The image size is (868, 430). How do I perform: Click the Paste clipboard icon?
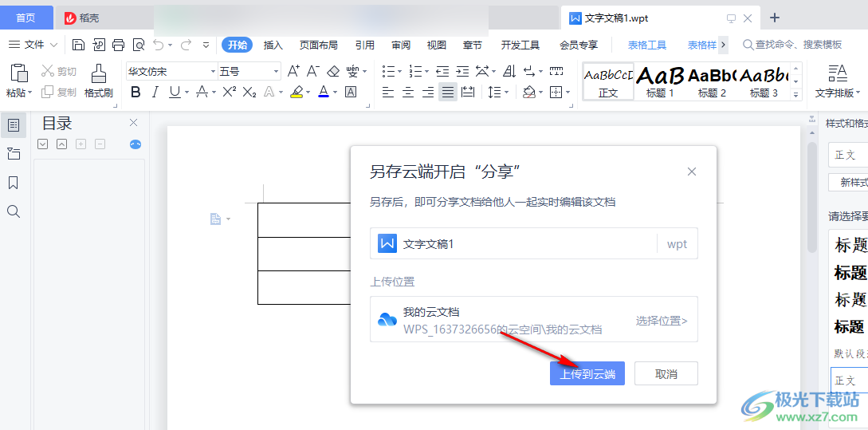[19, 73]
